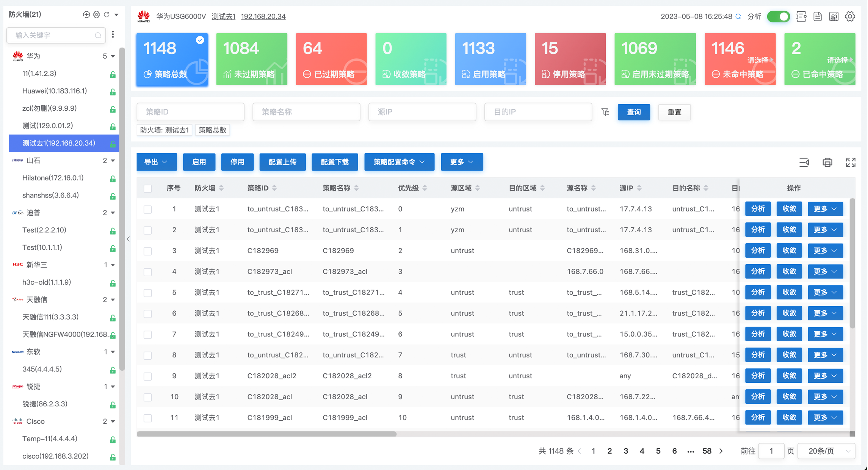
Task: Click the 重置 button
Action: click(x=674, y=112)
